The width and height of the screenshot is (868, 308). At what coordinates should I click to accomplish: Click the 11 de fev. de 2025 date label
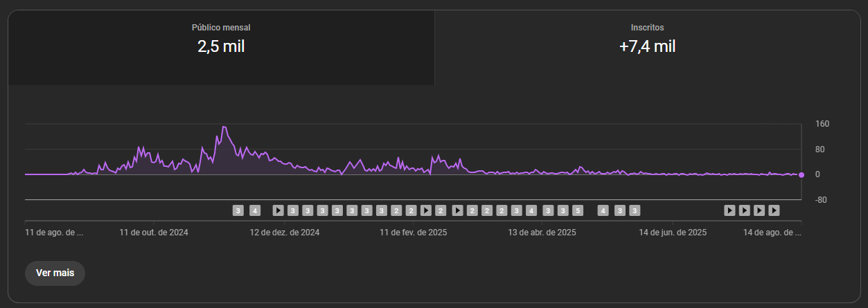(414, 233)
